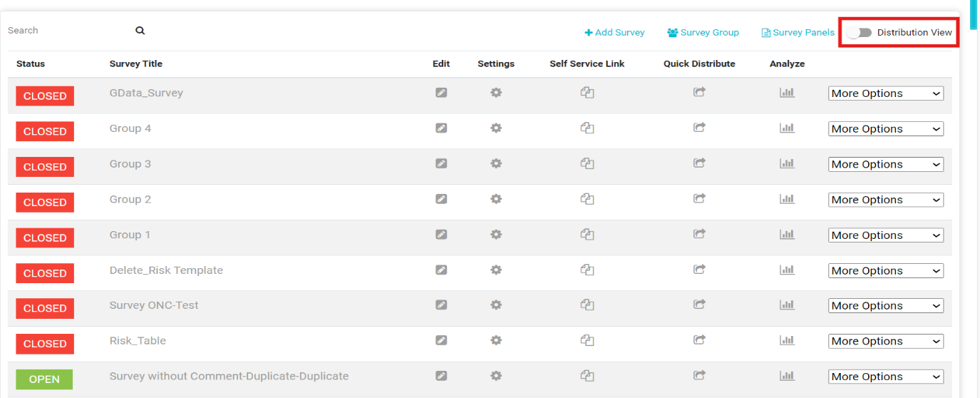Expand More Options for Risk_Table

886,341
